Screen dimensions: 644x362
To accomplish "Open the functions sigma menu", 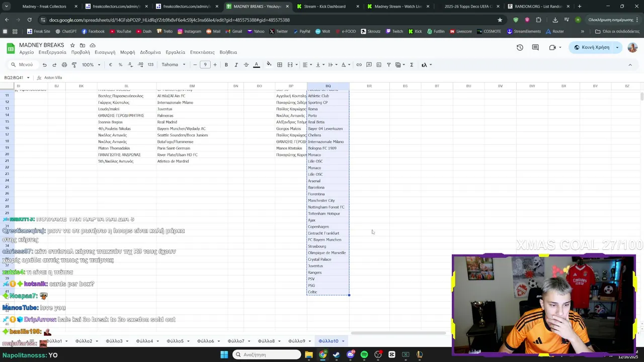I will [x=412, y=65].
